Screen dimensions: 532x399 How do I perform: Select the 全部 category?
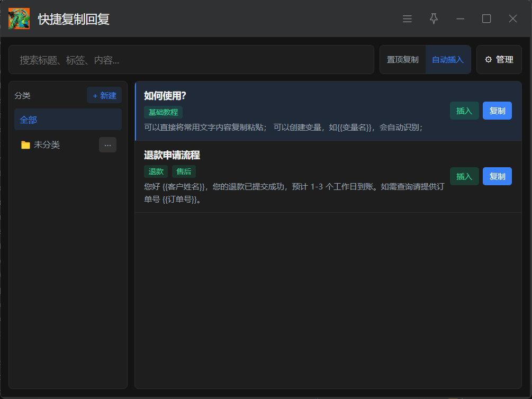coord(68,120)
